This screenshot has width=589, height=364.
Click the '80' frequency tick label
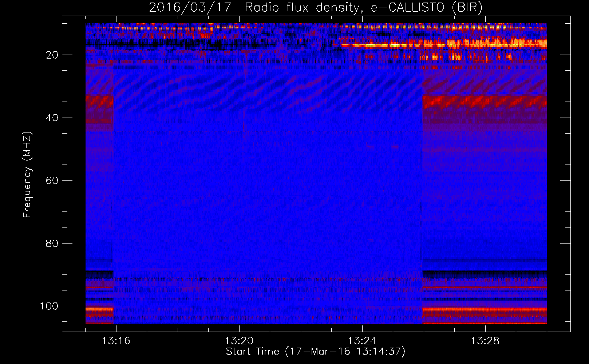(52, 243)
